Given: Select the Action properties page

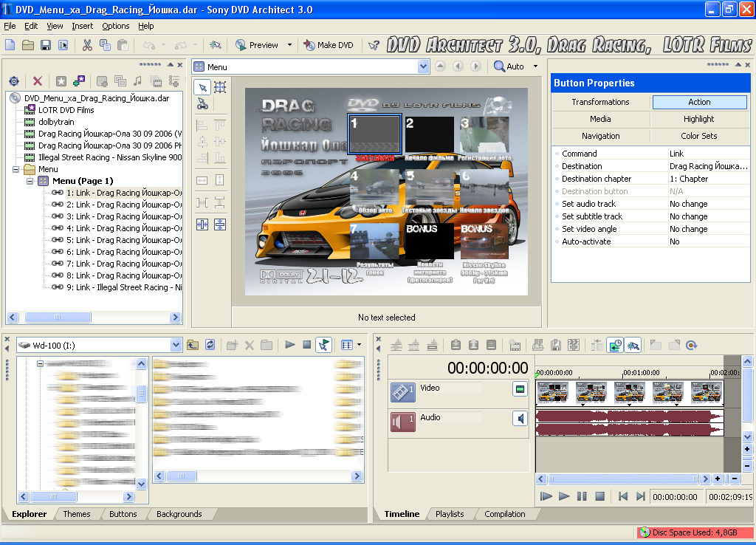Looking at the screenshot, I should (x=699, y=102).
